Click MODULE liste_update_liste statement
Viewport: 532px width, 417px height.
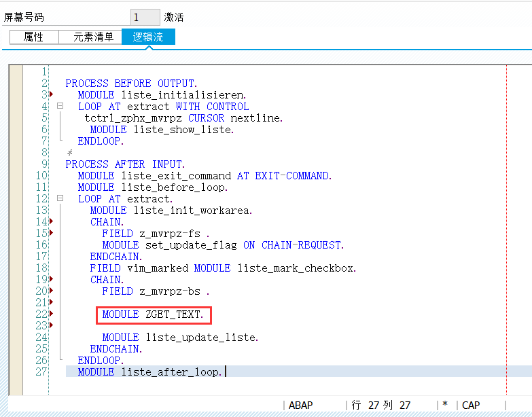180,338
